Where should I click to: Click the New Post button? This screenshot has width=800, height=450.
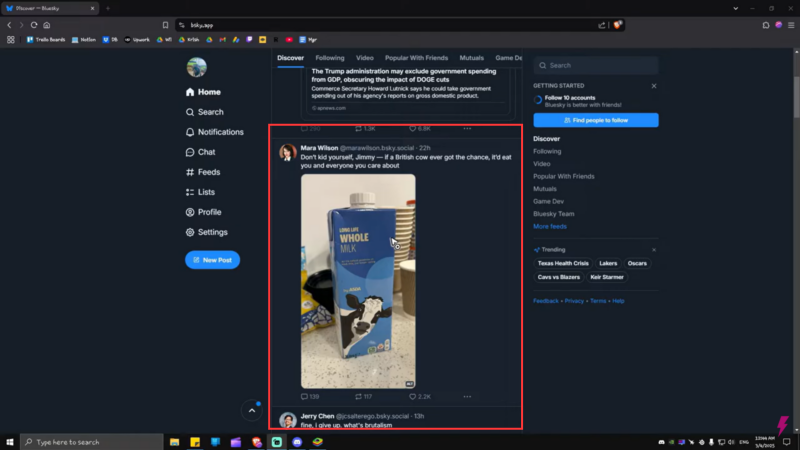pyautogui.click(x=212, y=260)
